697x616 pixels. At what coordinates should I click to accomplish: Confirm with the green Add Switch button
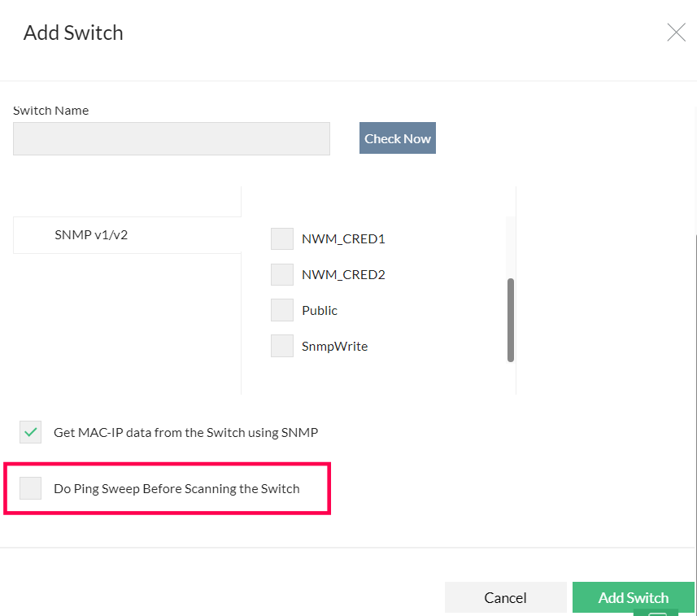click(633, 597)
